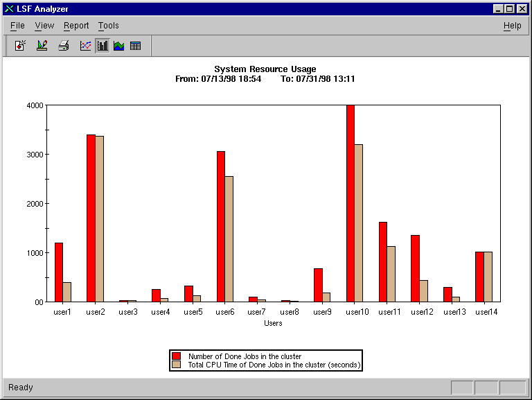Show data as table view icon
Image resolution: width=532 pixels, height=400 pixels.
135,46
